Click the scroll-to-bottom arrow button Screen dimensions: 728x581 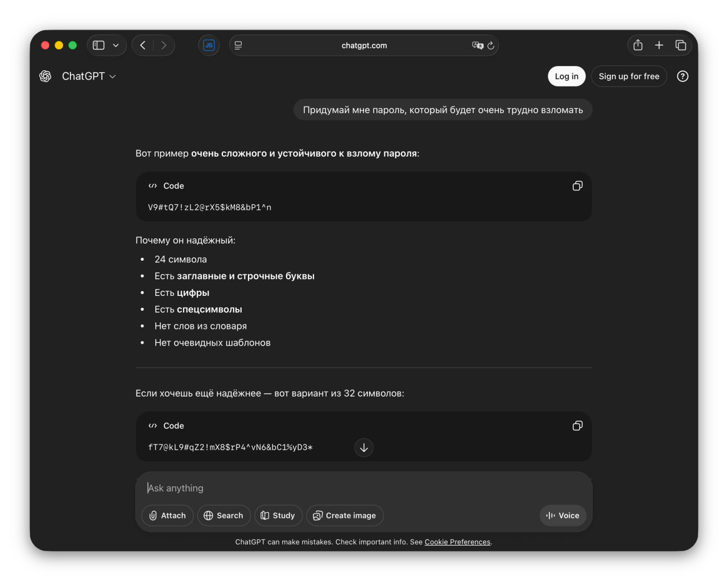[x=364, y=448]
